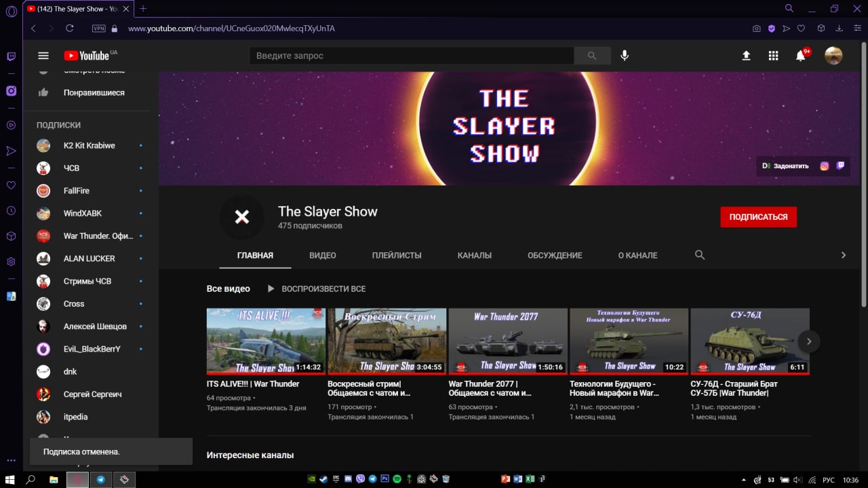Click the address bar URL
The width and height of the screenshot is (868, 488).
pyautogui.click(x=231, y=29)
